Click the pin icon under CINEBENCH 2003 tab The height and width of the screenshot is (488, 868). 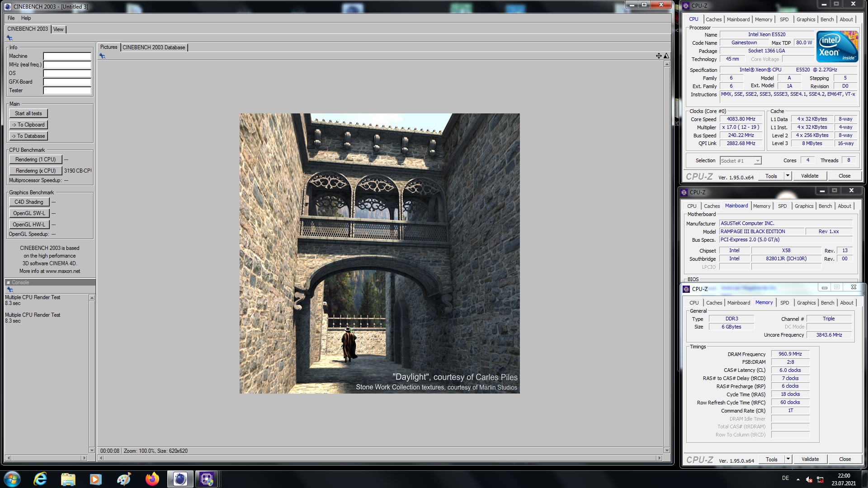click(9, 38)
